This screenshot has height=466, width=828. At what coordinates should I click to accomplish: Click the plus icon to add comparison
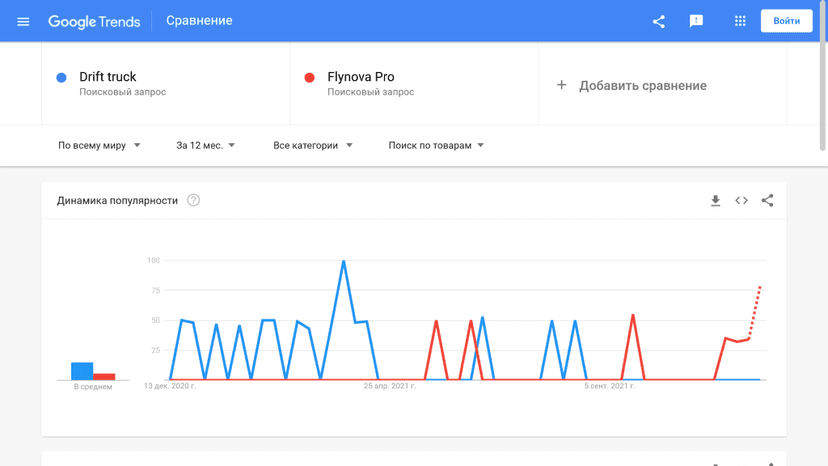(x=561, y=85)
